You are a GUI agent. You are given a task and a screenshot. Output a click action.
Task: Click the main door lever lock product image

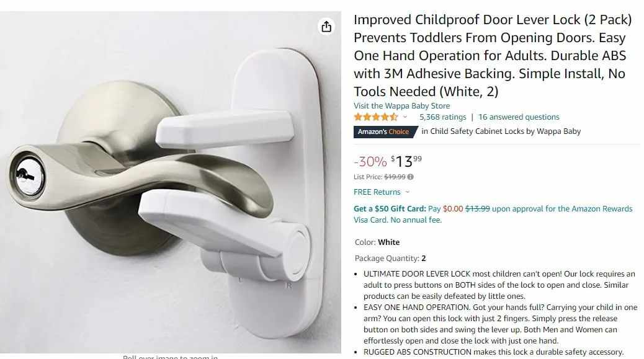(x=171, y=182)
